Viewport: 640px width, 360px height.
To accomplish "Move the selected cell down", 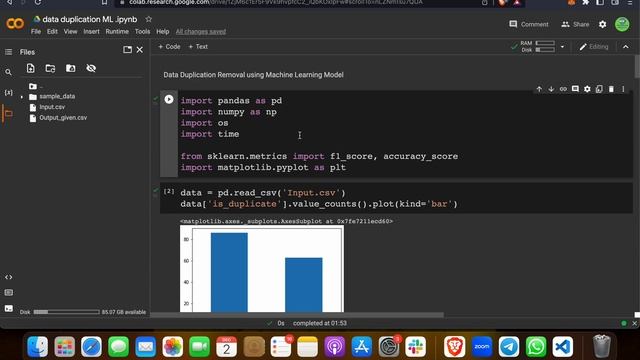I will [x=551, y=89].
